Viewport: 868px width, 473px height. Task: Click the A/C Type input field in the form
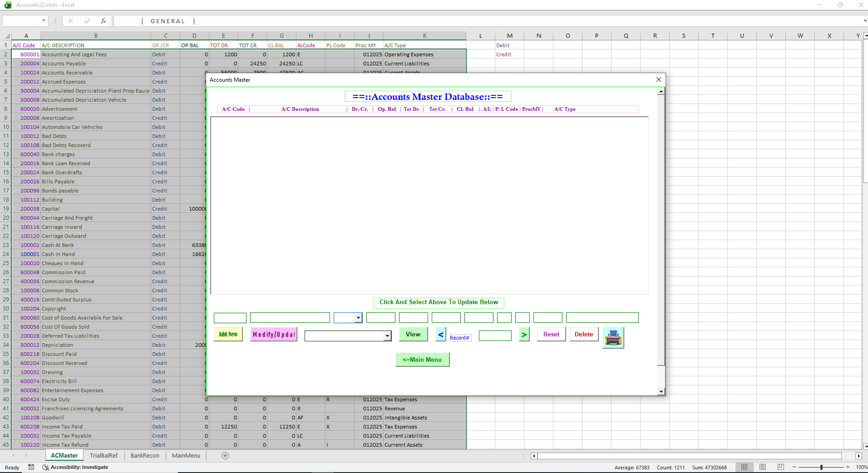(602, 318)
